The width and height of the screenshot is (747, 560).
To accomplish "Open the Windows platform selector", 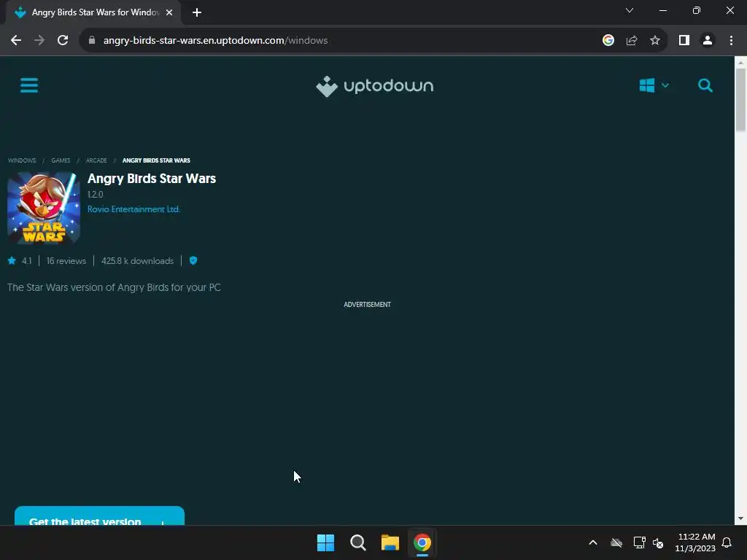I will click(x=654, y=86).
